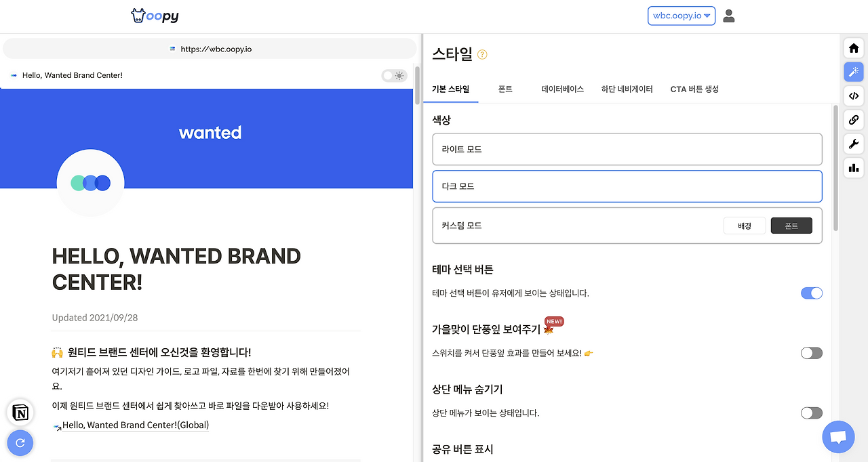868x462 pixels.
Task: Switch to the CTA 버튼 생성 tab
Action: pyautogui.click(x=694, y=89)
